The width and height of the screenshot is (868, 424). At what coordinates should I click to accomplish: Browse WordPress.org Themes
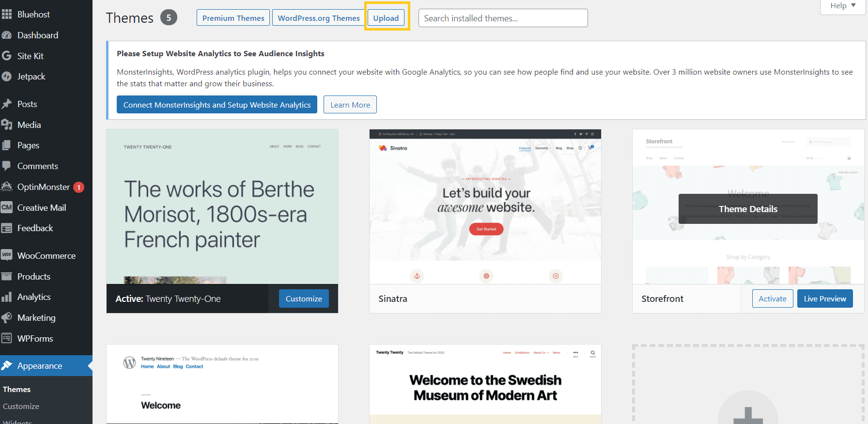[319, 18]
